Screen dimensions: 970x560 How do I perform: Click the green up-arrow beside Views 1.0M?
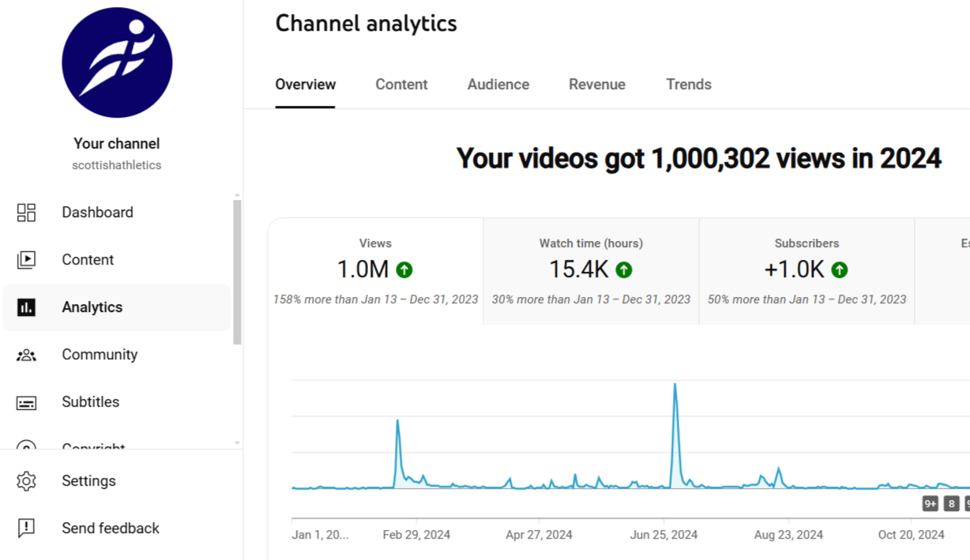(404, 270)
